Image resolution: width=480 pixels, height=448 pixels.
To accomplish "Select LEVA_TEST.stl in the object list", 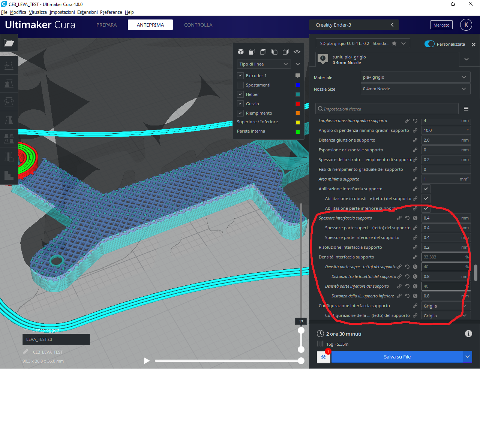I will 56,339.
